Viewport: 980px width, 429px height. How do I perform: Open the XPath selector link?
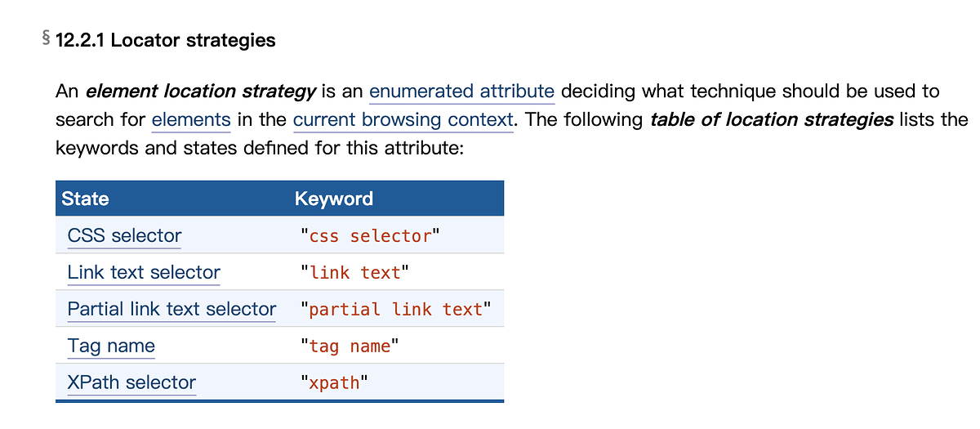pos(131,383)
